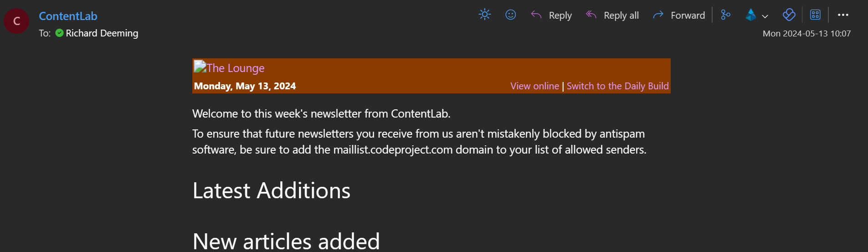Click the Reply arrow icon
This screenshot has width=868, height=252.
(536, 15)
